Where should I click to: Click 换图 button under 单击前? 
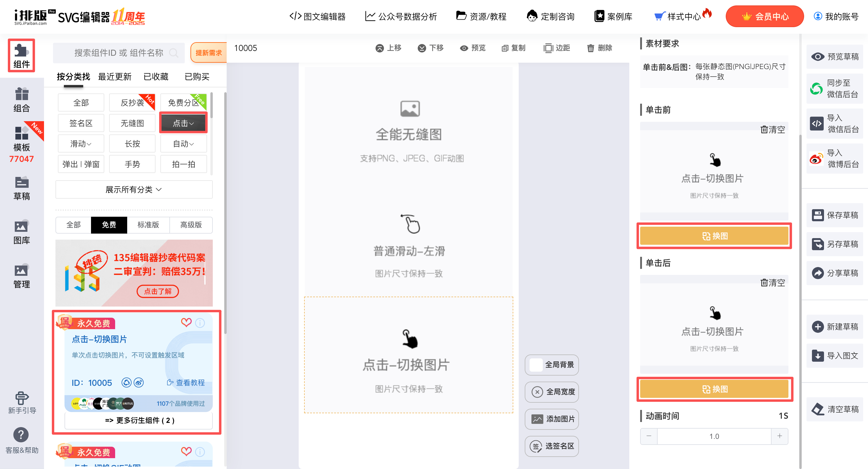tap(714, 236)
